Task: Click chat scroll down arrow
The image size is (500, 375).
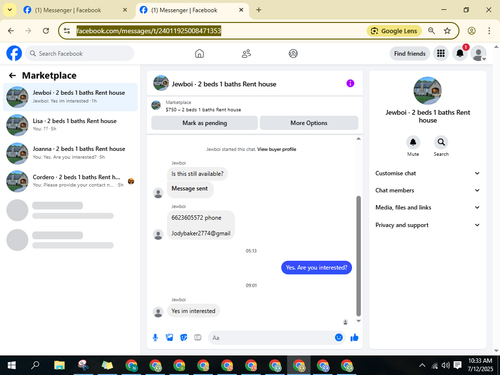Action: (359, 321)
